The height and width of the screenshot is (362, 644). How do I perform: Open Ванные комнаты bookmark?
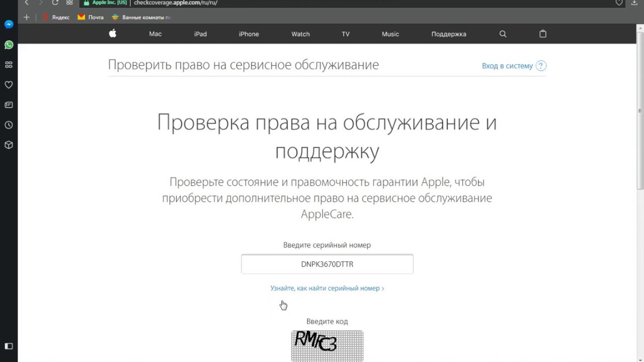[141, 17]
